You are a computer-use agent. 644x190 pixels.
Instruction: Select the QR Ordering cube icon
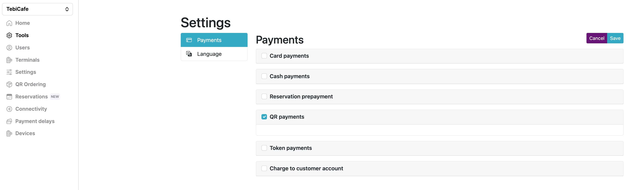pos(9,84)
